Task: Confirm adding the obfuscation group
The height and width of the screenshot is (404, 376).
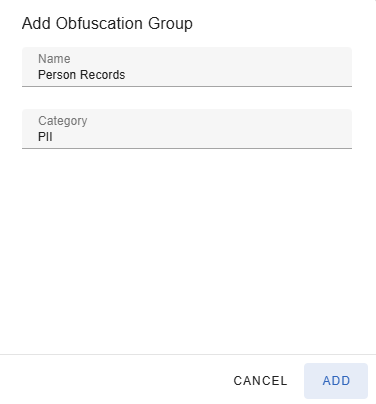Action: (x=336, y=381)
